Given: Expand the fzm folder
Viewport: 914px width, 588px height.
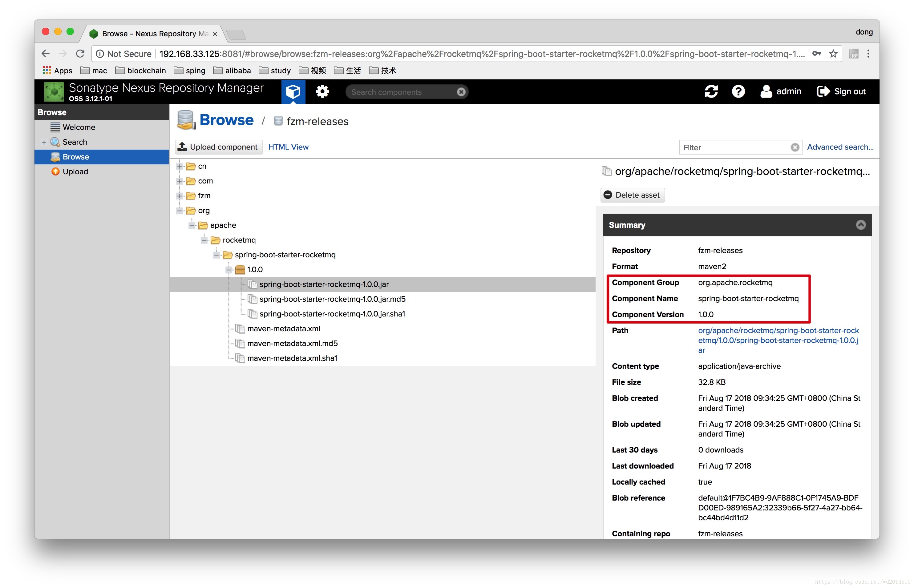Looking at the screenshot, I should coord(179,196).
